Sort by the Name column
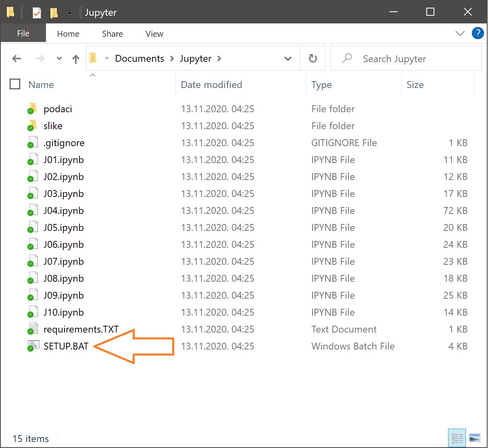This screenshot has width=488, height=448. click(x=41, y=85)
